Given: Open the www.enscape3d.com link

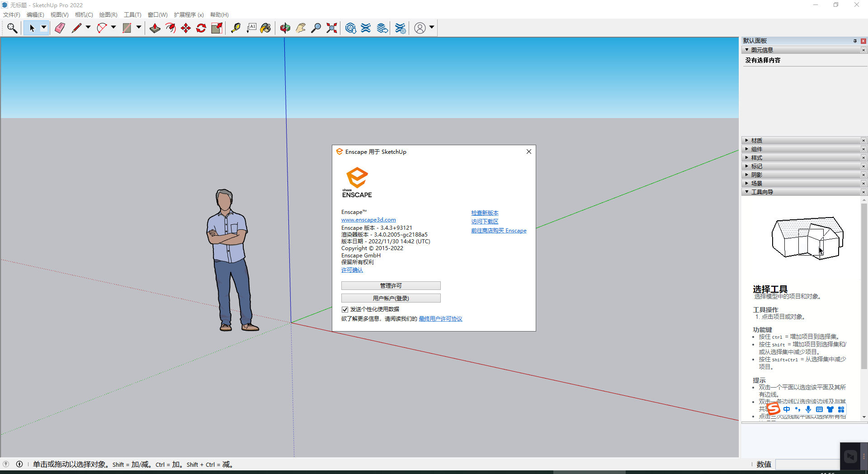Looking at the screenshot, I should click(368, 220).
